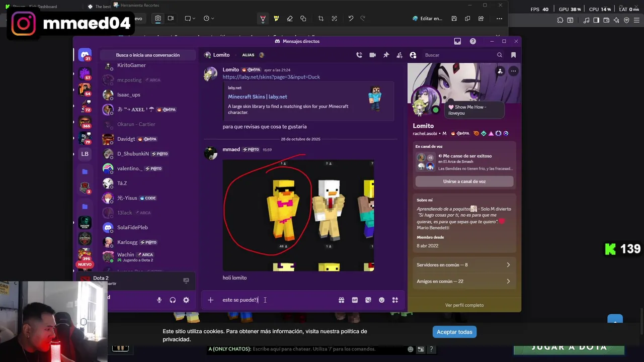The width and height of the screenshot is (644, 362).
Task: Open the GIF picker
Action: tap(355, 300)
